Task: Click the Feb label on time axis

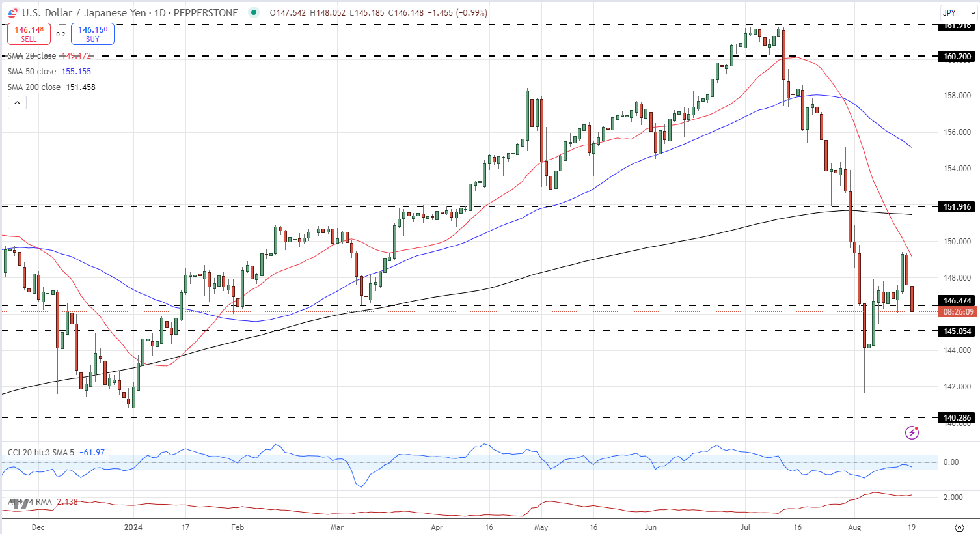Action: (x=238, y=527)
